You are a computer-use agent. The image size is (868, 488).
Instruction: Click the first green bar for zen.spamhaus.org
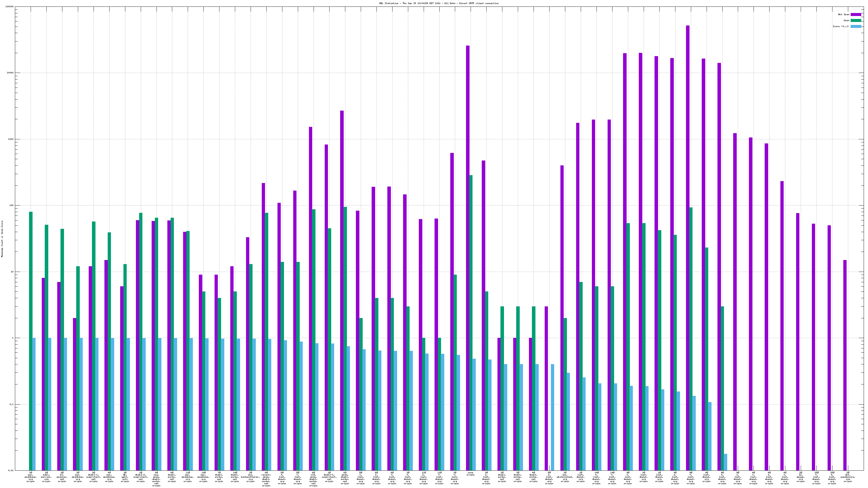(31, 337)
